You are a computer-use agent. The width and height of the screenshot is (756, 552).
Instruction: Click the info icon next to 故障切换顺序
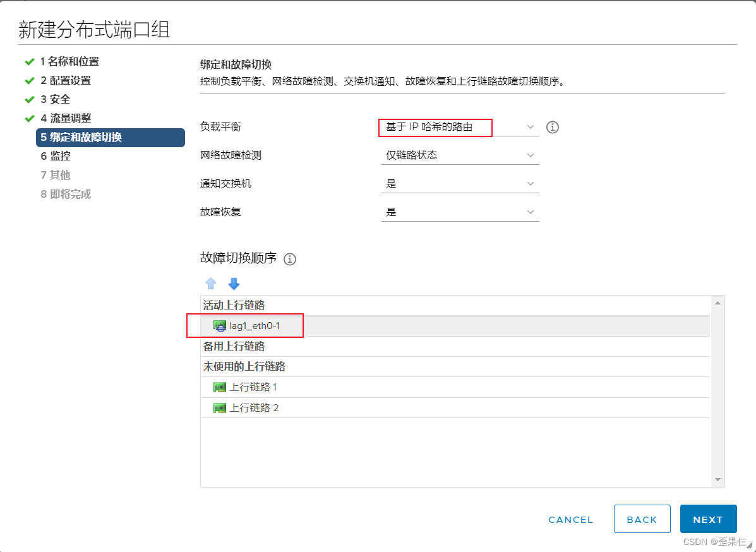(x=290, y=260)
